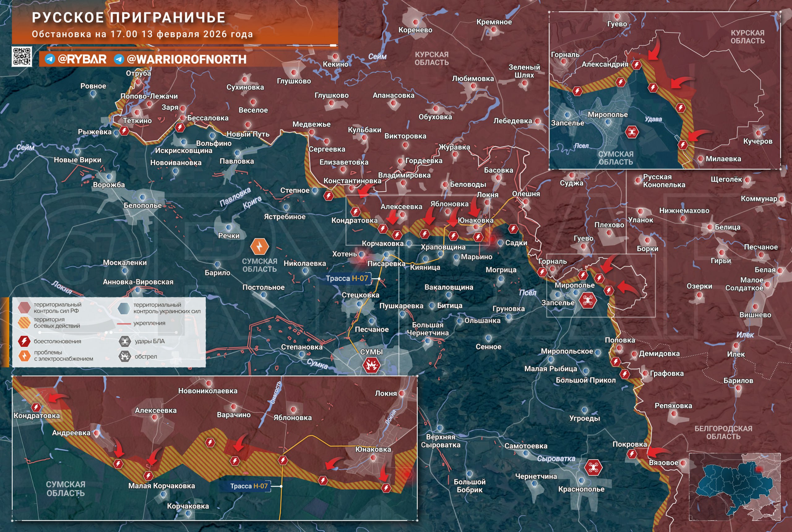Open the @WARRIOROFNORTH channel link
This screenshot has width=792, height=532.
point(186,59)
